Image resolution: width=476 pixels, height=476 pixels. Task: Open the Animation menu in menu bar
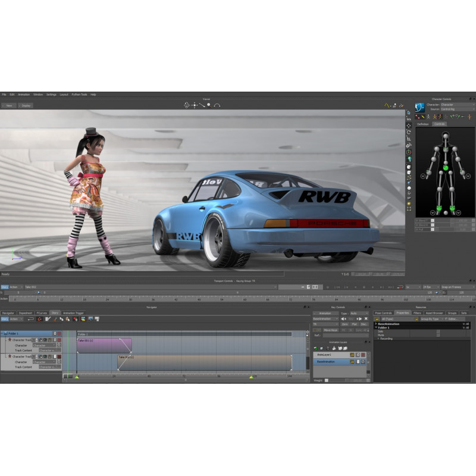[x=24, y=95]
